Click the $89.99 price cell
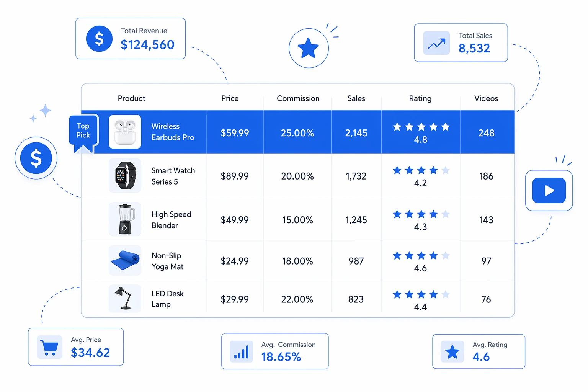 click(235, 176)
